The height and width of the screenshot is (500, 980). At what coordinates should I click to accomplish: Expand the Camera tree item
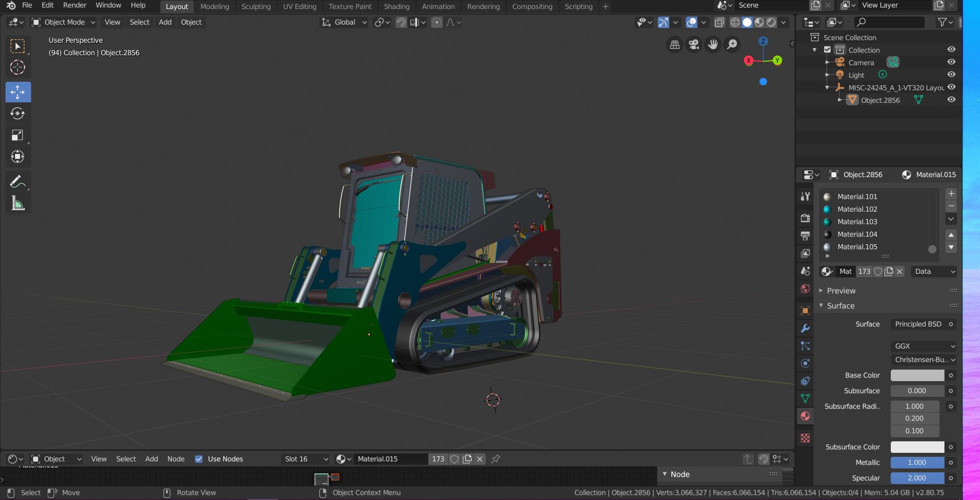tap(827, 62)
